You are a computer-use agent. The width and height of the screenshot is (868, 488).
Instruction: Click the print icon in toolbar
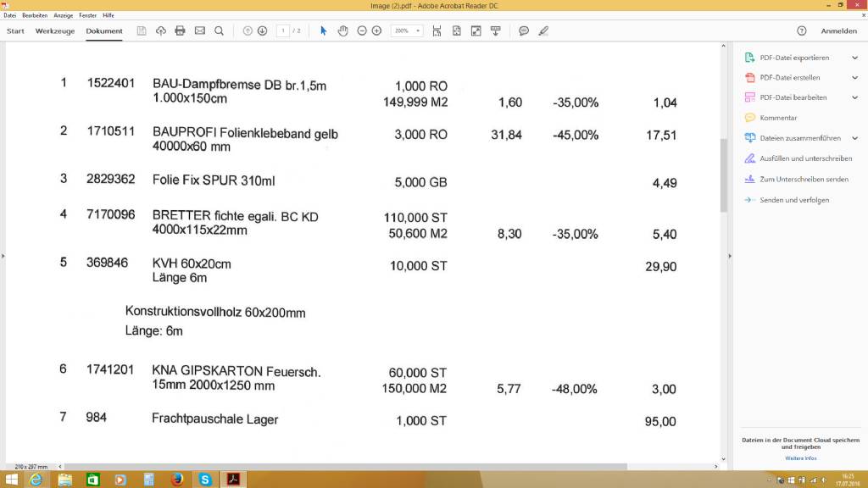point(180,30)
